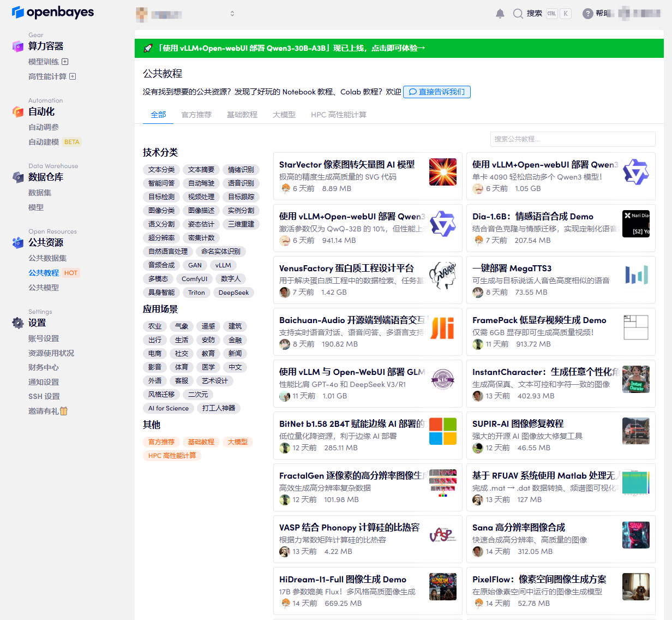The height and width of the screenshot is (620, 672).
Task: Switch to the 大模型 tab
Action: point(284,115)
